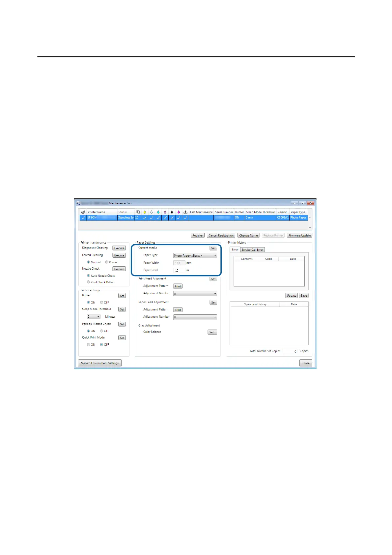The height and width of the screenshot is (555, 392).
Task: Set Periodic Nozzle Check to ON
Action: [x=88, y=331]
